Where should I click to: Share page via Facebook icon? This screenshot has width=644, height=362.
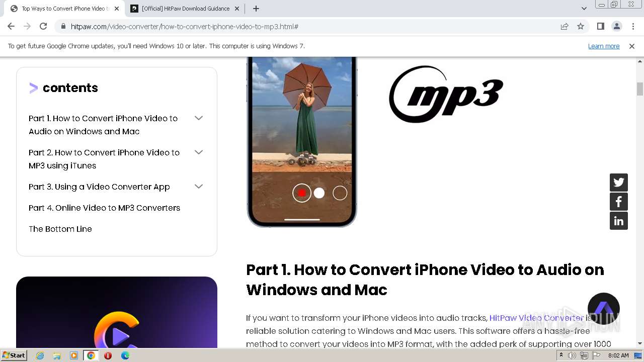[x=619, y=202]
